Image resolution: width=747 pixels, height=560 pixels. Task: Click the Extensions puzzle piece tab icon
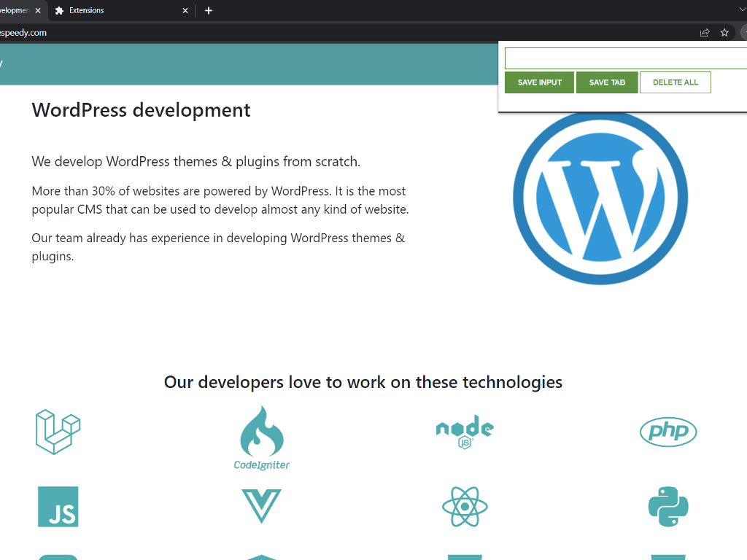[x=59, y=10]
